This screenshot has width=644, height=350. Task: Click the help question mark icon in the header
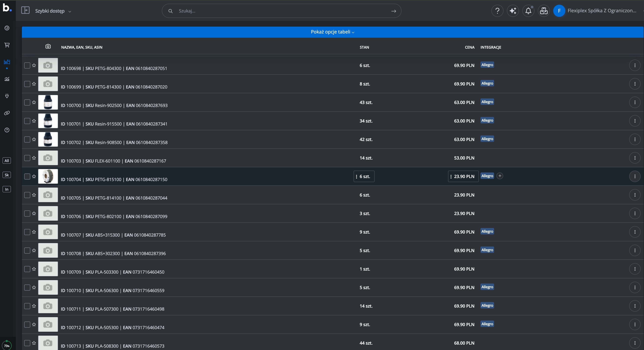click(497, 11)
